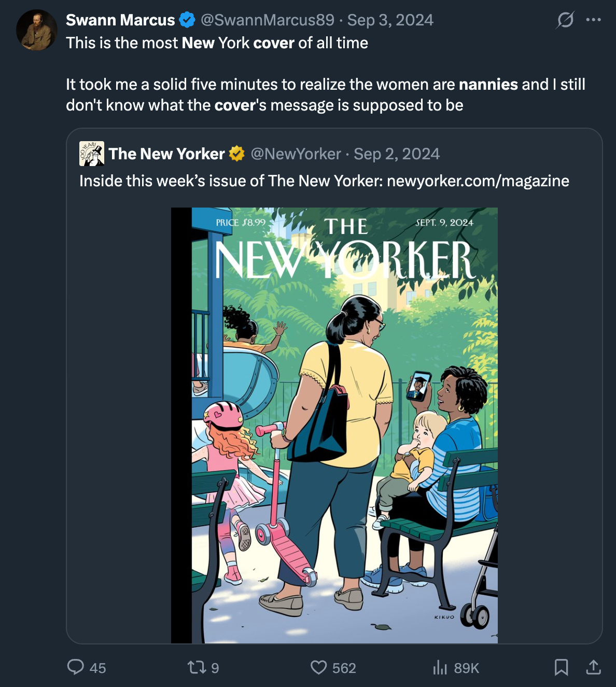Click the share upload icon

(x=593, y=667)
